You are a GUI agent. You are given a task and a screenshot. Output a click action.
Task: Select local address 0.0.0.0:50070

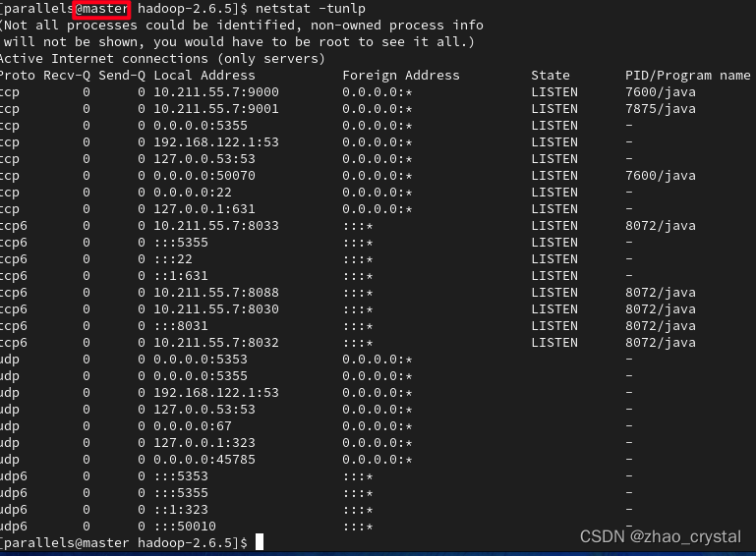click(204, 176)
